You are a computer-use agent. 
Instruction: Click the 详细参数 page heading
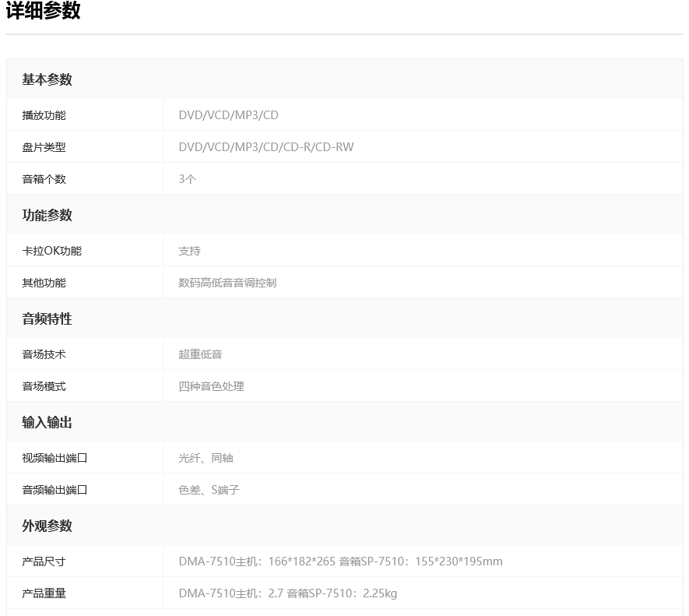tap(44, 12)
